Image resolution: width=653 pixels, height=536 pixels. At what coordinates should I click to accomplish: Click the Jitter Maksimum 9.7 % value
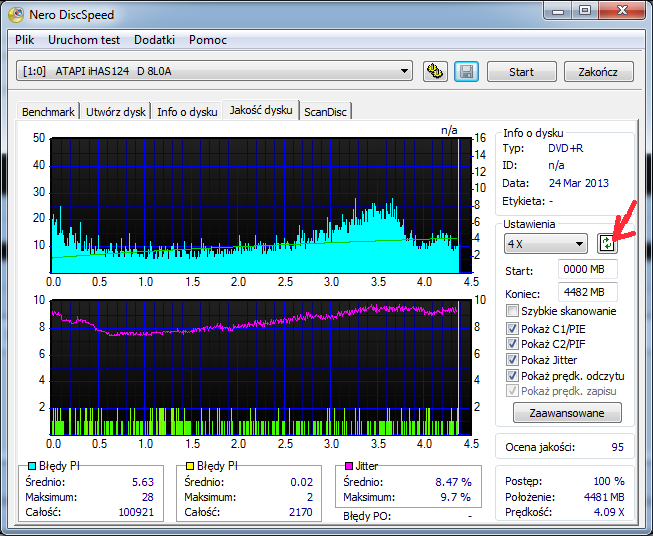coord(455,497)
